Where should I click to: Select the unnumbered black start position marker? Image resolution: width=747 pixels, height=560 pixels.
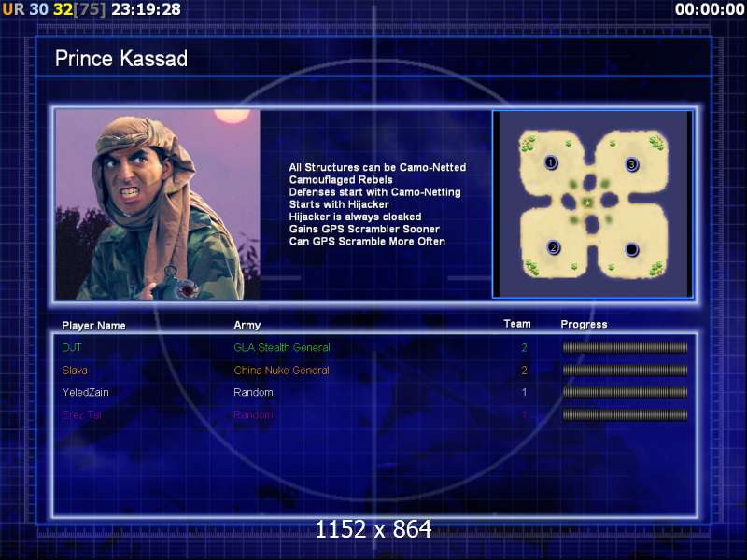click(632, 249)
